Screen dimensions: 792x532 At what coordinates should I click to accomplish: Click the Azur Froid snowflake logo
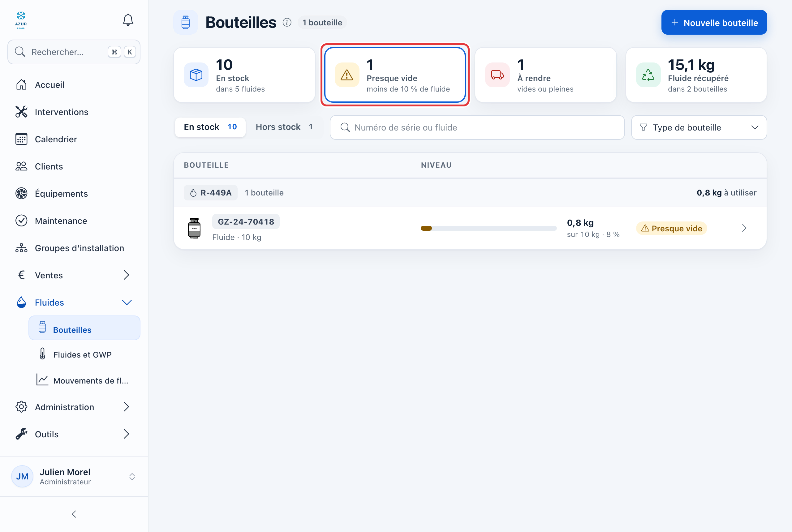click(x=21, y=20)
